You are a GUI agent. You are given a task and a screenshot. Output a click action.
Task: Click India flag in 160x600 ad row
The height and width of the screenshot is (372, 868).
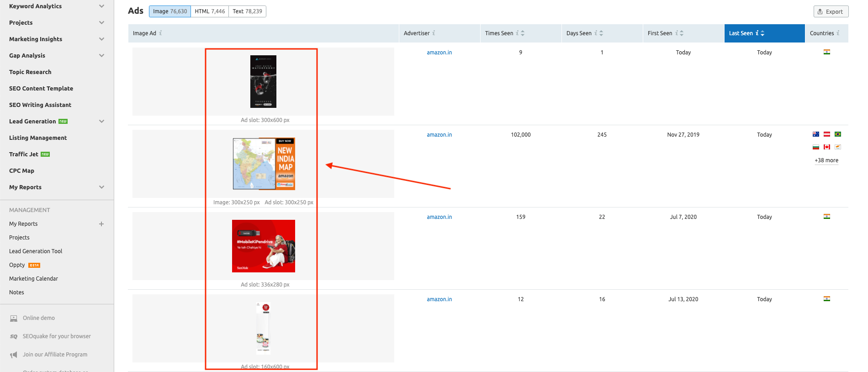coord(827,299)
